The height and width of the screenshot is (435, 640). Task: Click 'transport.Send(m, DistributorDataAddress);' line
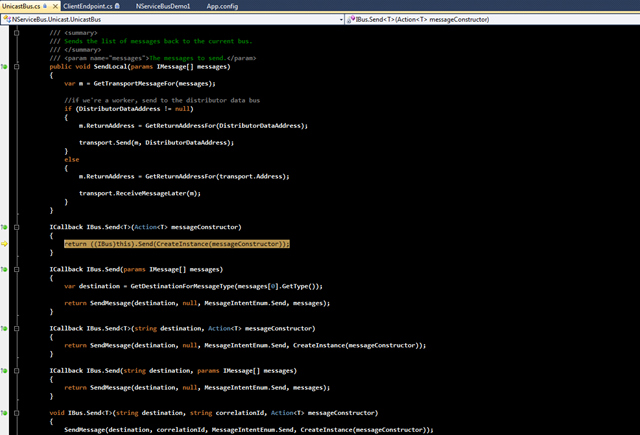tap(156, 142)
